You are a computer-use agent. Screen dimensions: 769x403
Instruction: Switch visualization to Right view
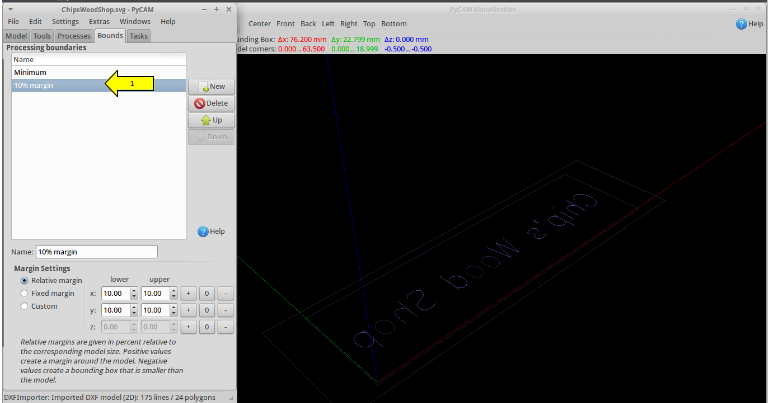click(x=349, y=24)
